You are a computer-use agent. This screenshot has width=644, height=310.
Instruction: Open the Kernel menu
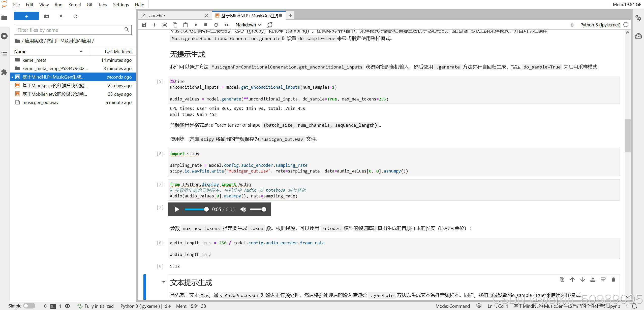coord(74,5)
